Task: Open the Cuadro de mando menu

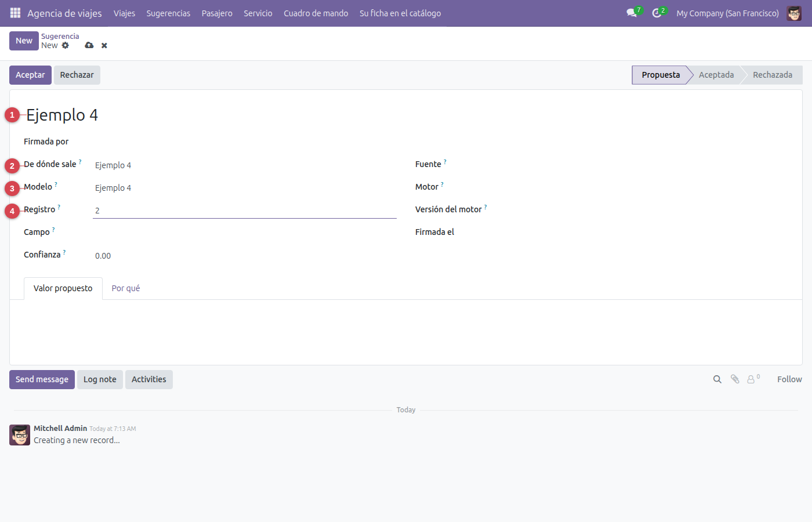Action: (x=316, y=13)
